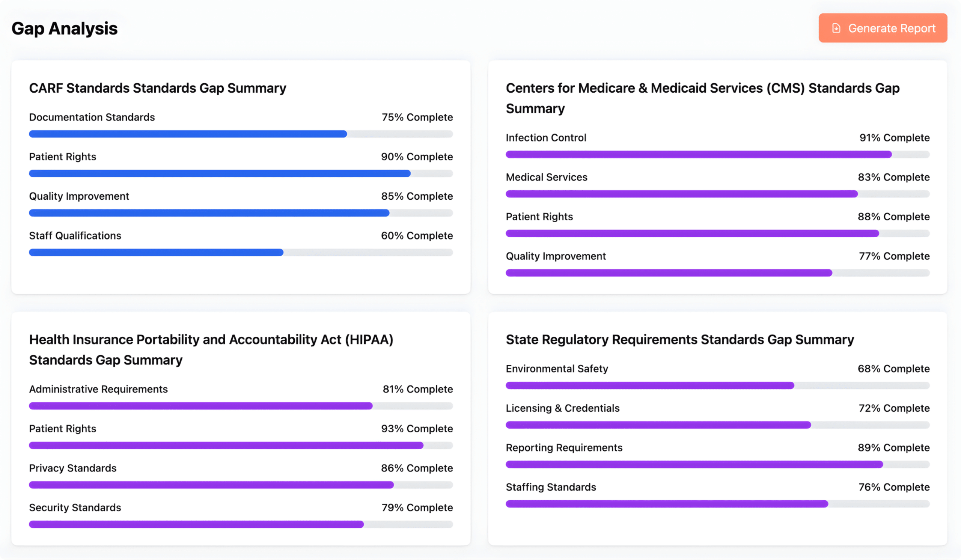Click the "90% Complete" value
The width and height of the screenshot is (961, 560).
click(x=417, y=157)
